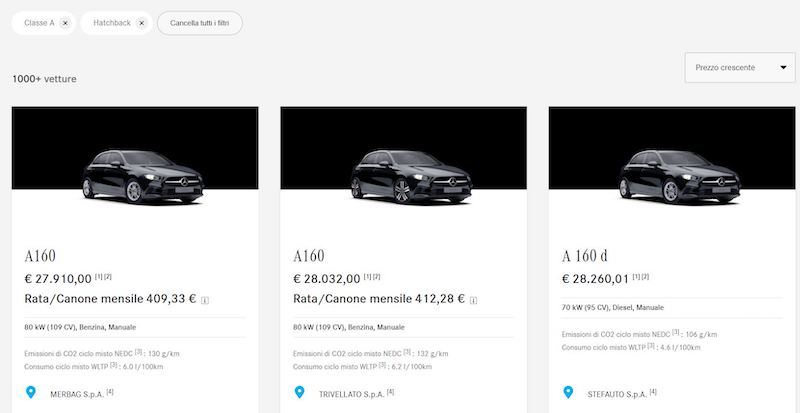The image size is (800, 413).
Task: Click footnote [2] beside € 28.260,01 price
Action: point(645,277)
